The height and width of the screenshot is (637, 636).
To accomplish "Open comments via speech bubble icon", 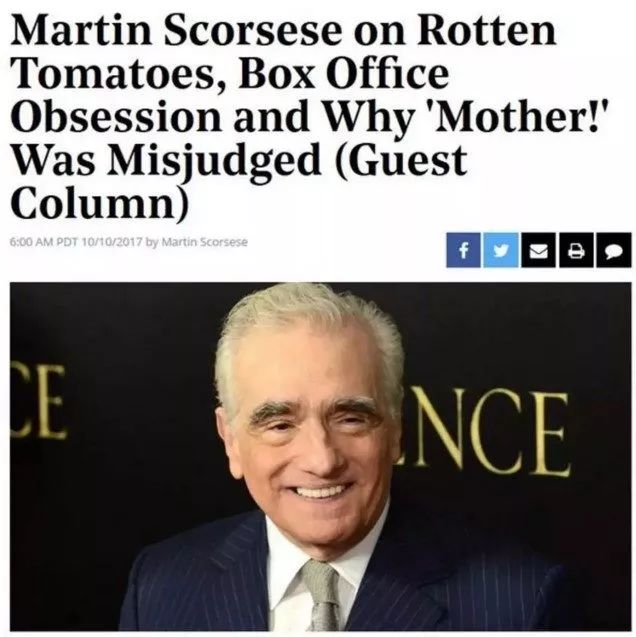I will pyautogui.click(x=614, y=250).
